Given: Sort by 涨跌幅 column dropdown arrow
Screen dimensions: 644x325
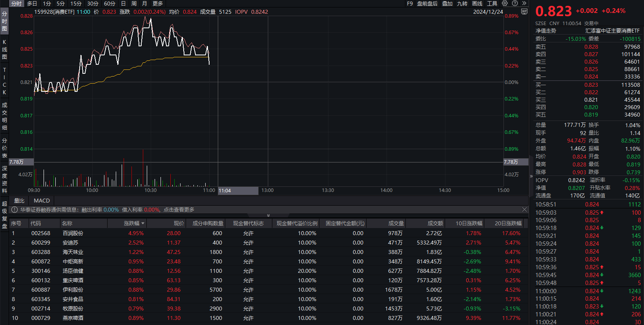Looking at the screenshot, I should (x=143, y=223).
